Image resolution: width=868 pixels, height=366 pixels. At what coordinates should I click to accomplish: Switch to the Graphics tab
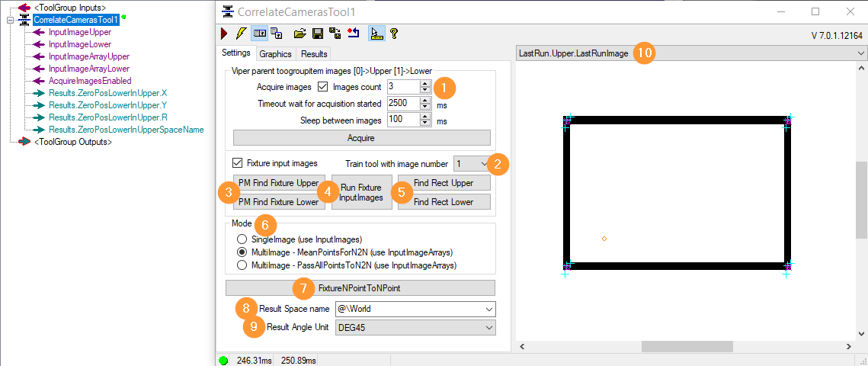point(275,54)
